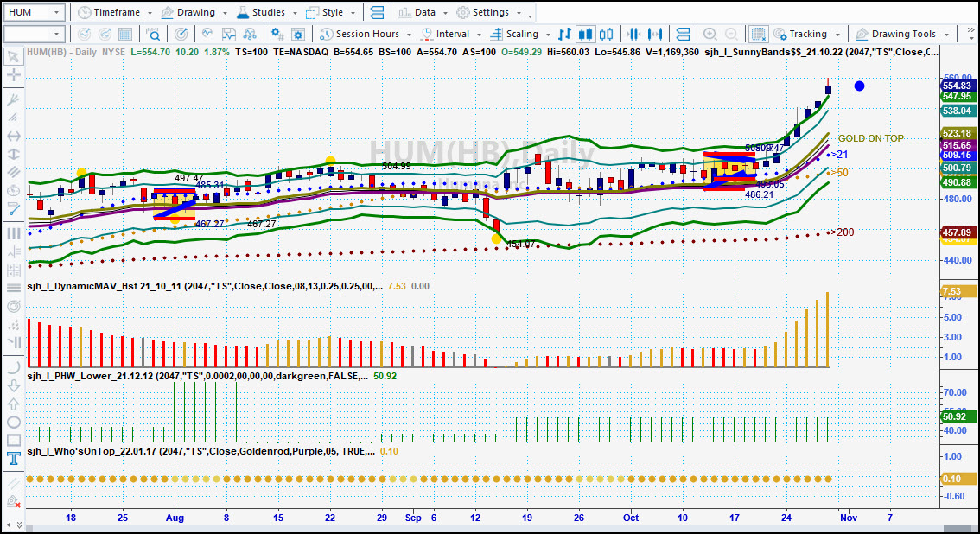Click the compress bar spacing icon
Screen dimensions: 980x534
coord(633,34)
